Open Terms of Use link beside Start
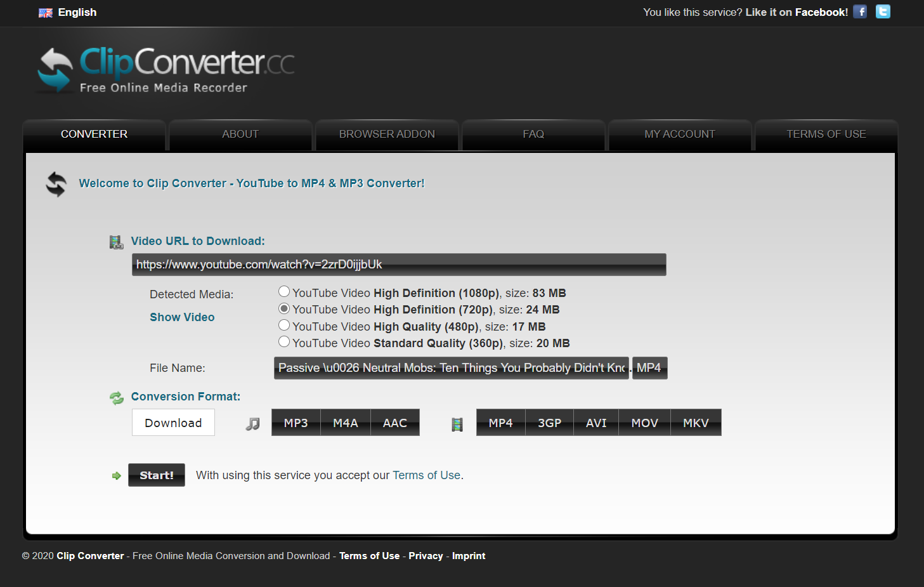924x587 pixels. click(426, 475)
